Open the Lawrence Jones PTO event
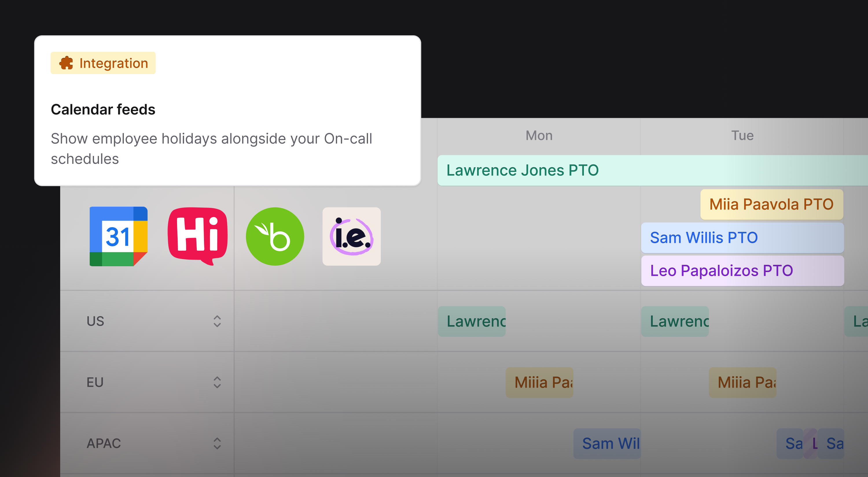 click(652, 170)
